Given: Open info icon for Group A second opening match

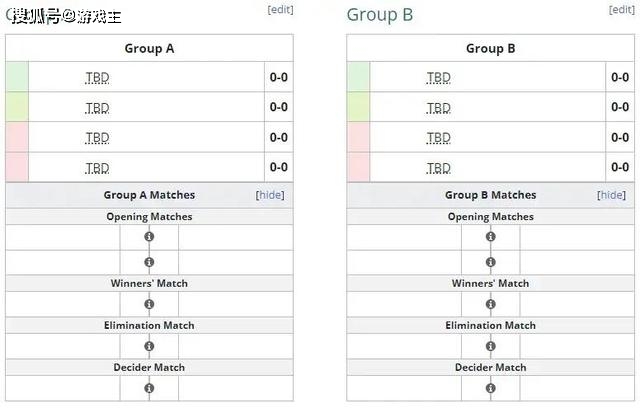Looking at the screenshot, I should point(149,262).
